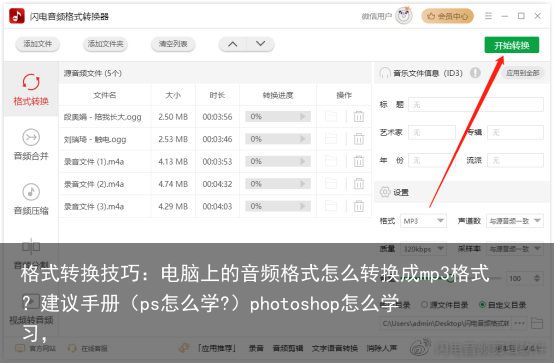Screen dimensions: 554x363
Task: Click the 开始转换 green button
Action: tap(512, 45)
